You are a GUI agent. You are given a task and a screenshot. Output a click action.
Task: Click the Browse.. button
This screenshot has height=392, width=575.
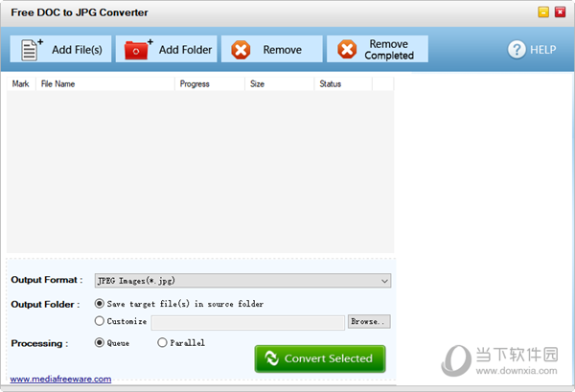pos(369,322)
